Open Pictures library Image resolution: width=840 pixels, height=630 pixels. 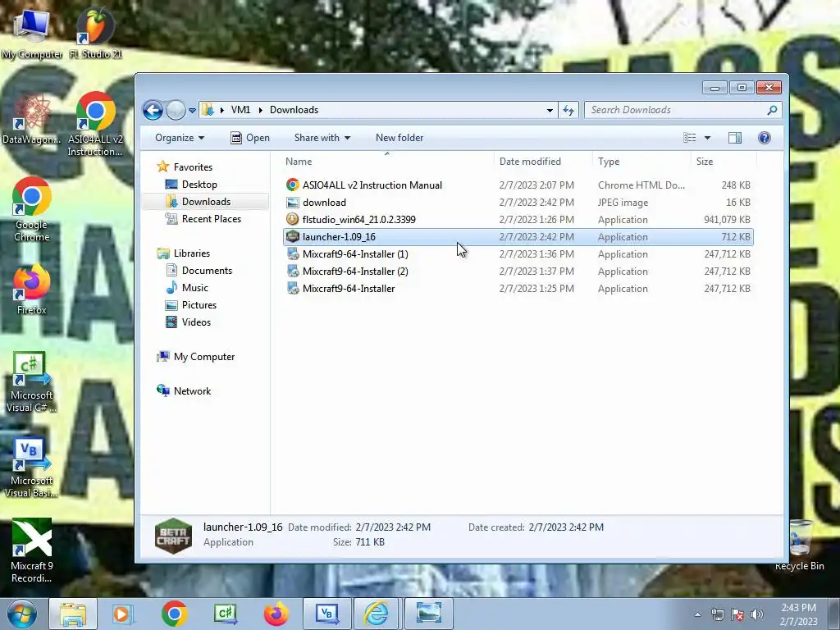click(x=191, y=305)
